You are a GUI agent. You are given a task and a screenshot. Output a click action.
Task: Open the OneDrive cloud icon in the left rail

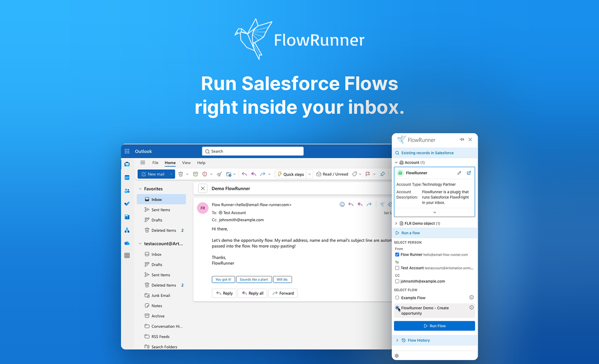pos(127,243)
